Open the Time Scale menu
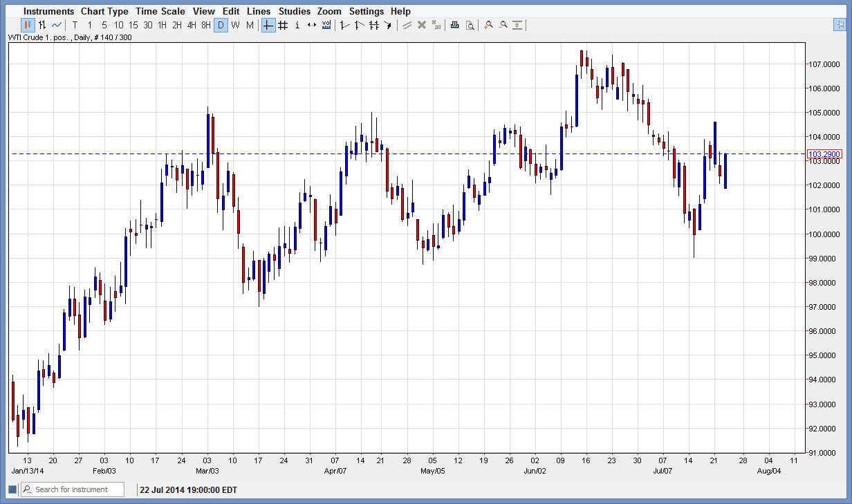 (160, 11)
